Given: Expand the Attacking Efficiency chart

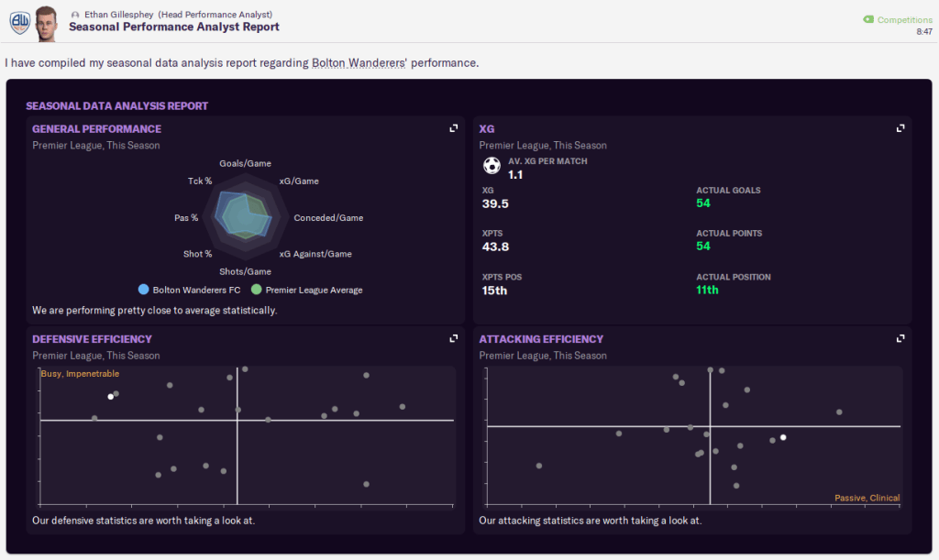Looking at the screenshot, I should click(900, 338).
